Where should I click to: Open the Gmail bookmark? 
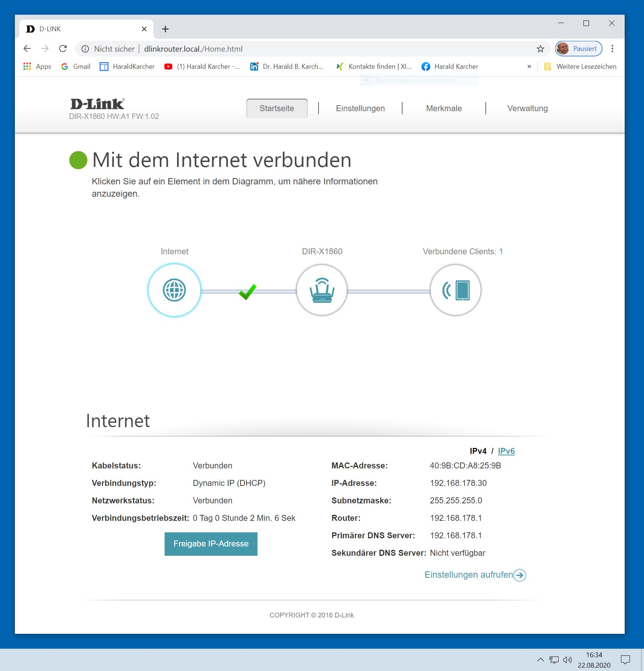tap(76, 67)
